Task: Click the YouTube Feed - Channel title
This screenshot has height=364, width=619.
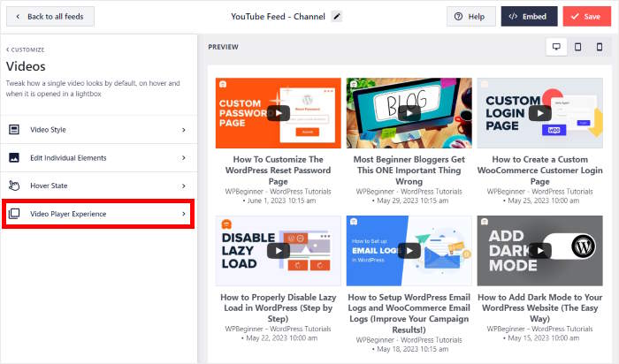Action: (x=278, y=17)
